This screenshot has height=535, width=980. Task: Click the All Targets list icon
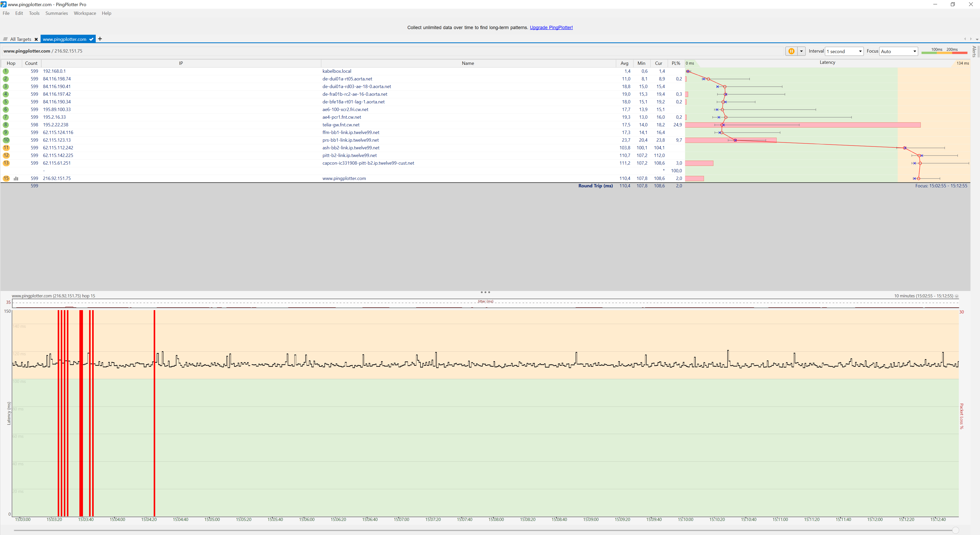point(5,39)
